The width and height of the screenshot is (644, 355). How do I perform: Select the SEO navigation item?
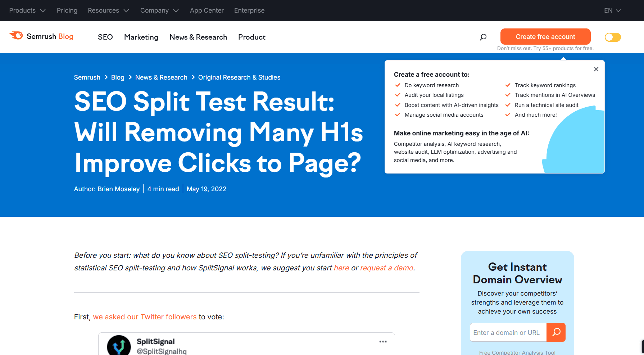[x=105, y=37]
